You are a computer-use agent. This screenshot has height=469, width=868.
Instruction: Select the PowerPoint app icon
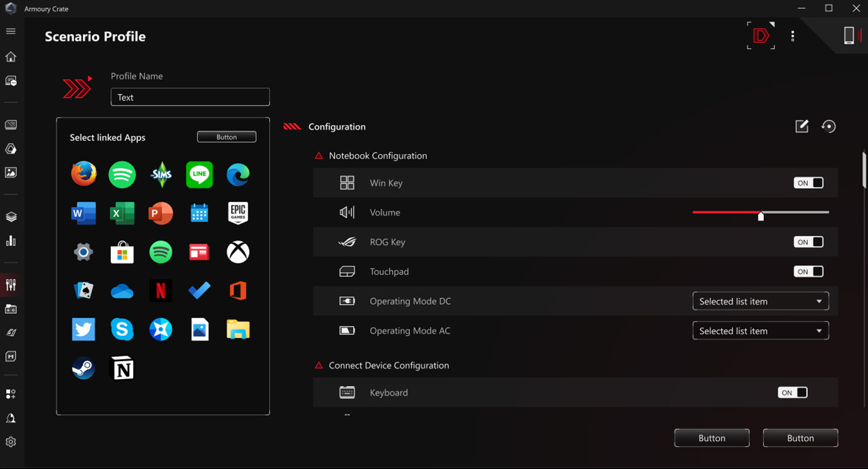(161, 213)
